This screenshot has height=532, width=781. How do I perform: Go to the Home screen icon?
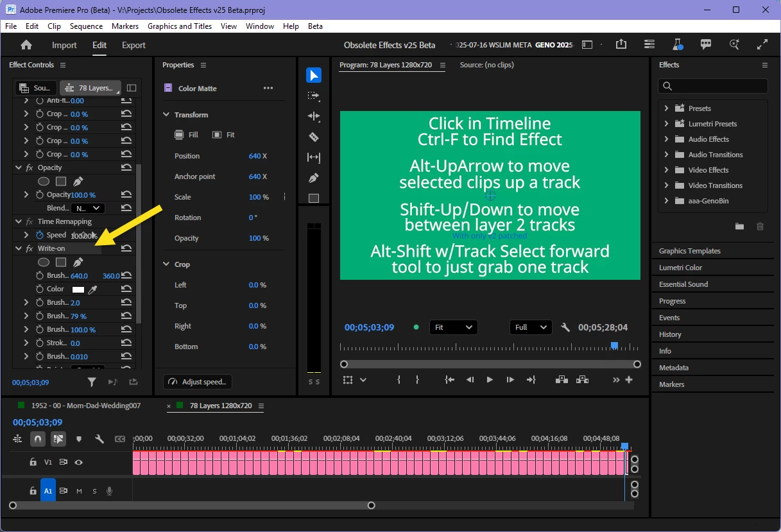point(26,45)
